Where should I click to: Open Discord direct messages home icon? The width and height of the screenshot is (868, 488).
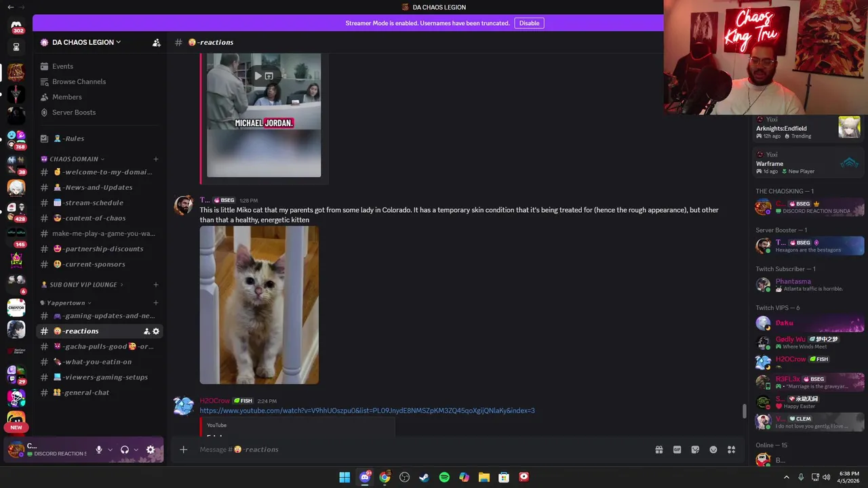point(16,25)
